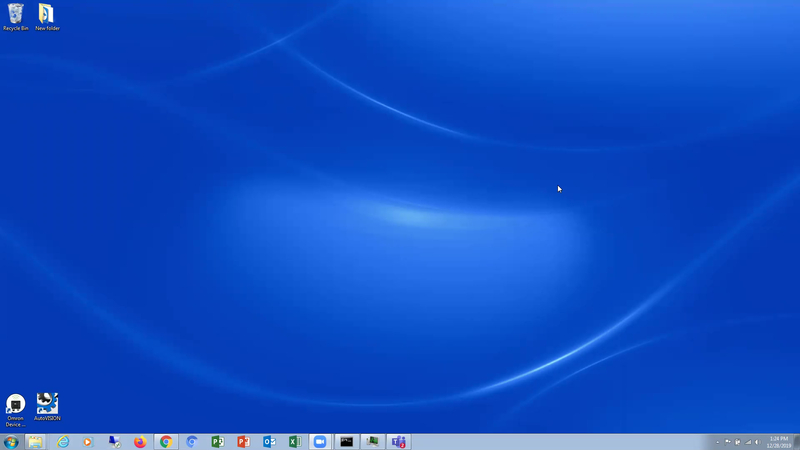Viewport: 800px width, 450px height.
Task: Switch to Google Chrome on the taskbar
Action: tap(166, 442)
